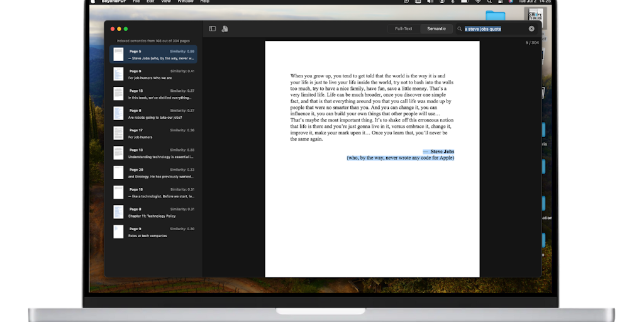This screenshot has height=322, width=644.
Task: Open the View menu
Action: (166, 2)
